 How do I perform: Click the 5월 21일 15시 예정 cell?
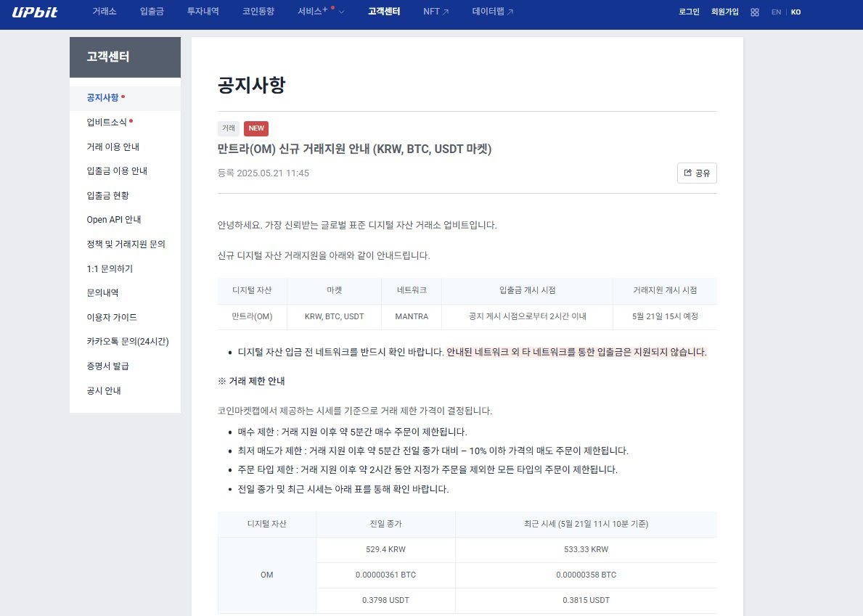tap(665, 316)
